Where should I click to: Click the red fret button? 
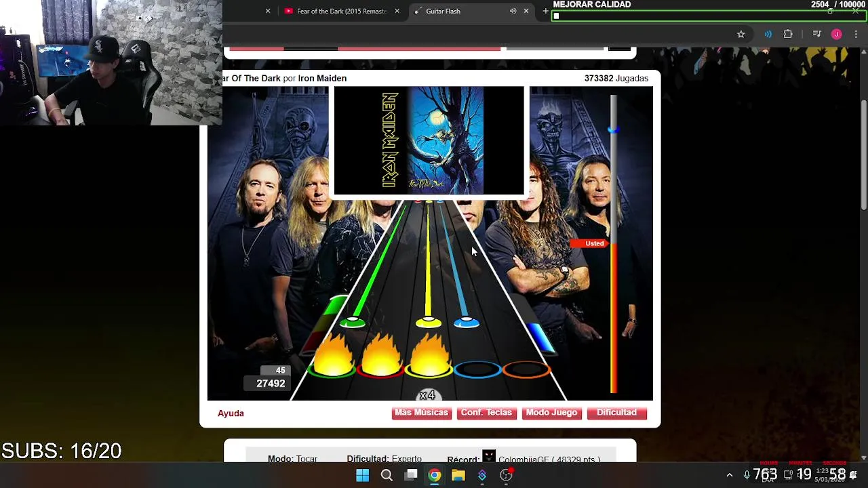click(x=381, y=369)
